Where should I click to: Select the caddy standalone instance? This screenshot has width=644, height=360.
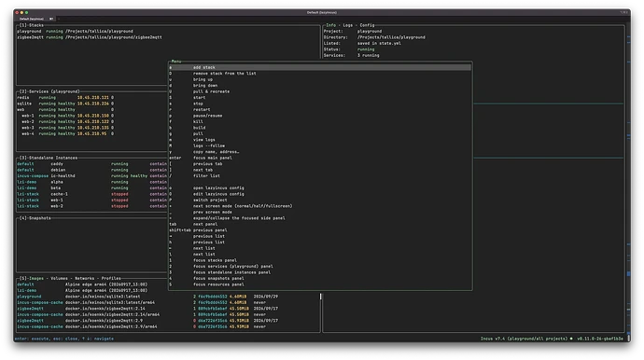92,164
